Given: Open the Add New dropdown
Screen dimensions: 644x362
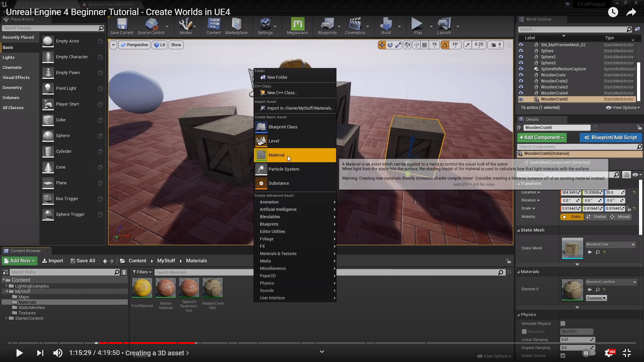Looking at the screenshot, I should click(x=20, y=261).
